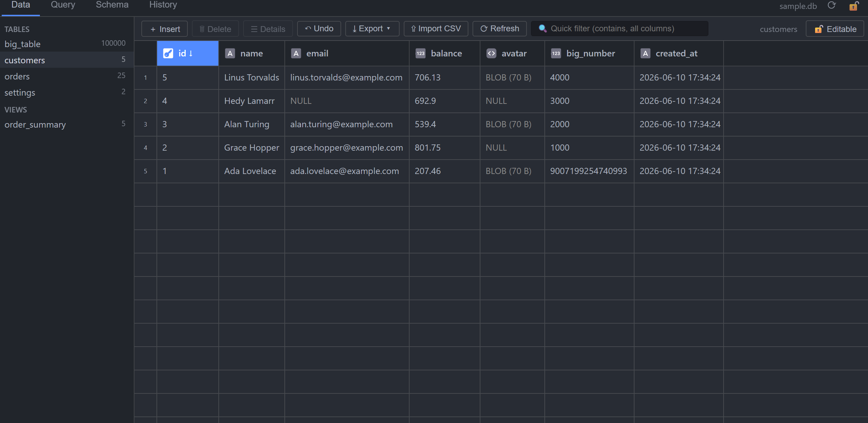The height and width of the screenshot is (423, 868).
Task: Sort by the email column header
Action: [x=347, y=53]
